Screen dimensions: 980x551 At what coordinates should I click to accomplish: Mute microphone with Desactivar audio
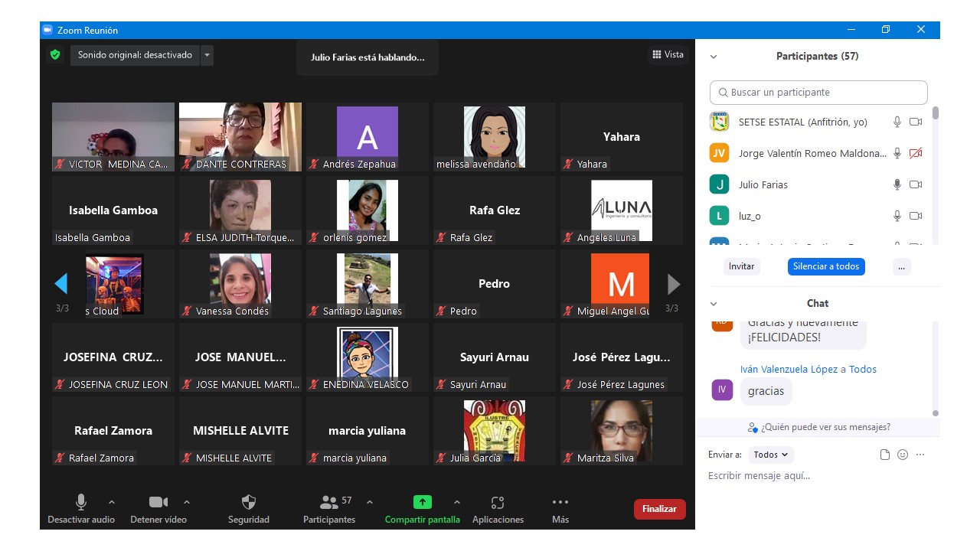[81, 509]
